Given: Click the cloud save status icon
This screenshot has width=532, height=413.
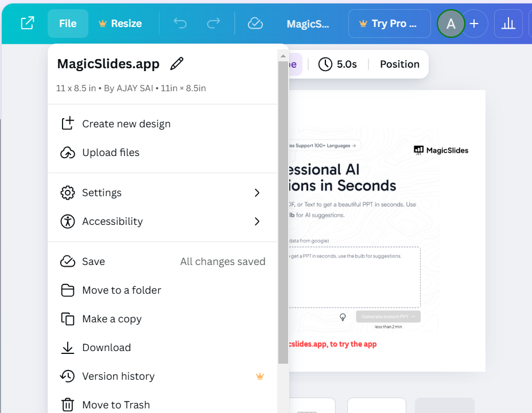Looking at the screenshot, I should (255, 24).
